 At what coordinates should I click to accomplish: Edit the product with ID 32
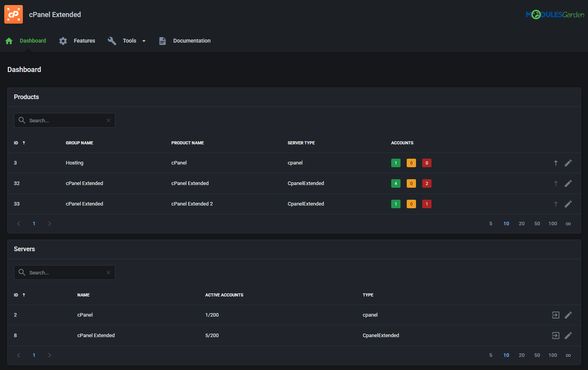click(568, 183)
